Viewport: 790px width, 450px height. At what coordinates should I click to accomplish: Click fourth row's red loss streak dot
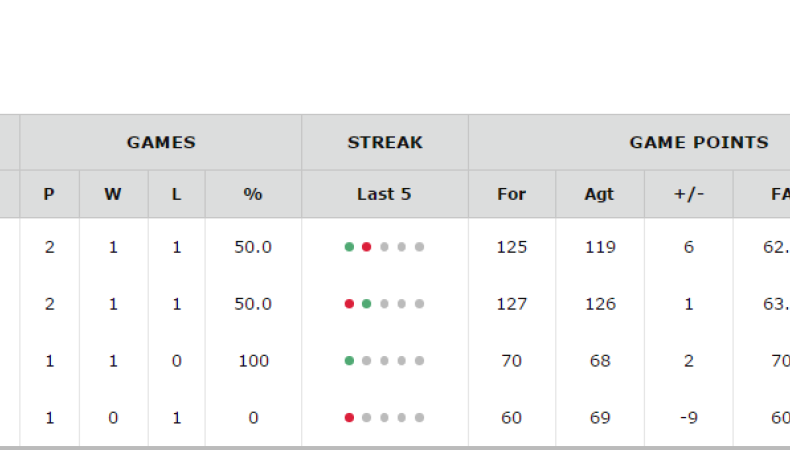tap(349, 418)
